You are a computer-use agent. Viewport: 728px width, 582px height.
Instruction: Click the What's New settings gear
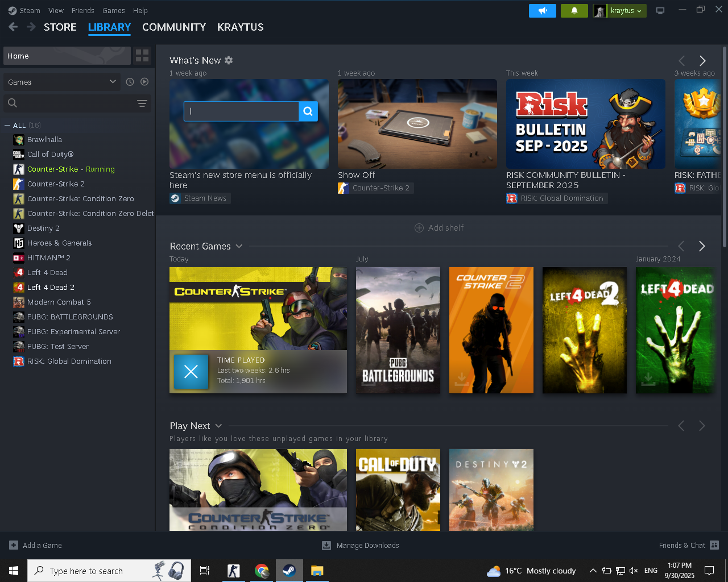click(x=229, y=60)
